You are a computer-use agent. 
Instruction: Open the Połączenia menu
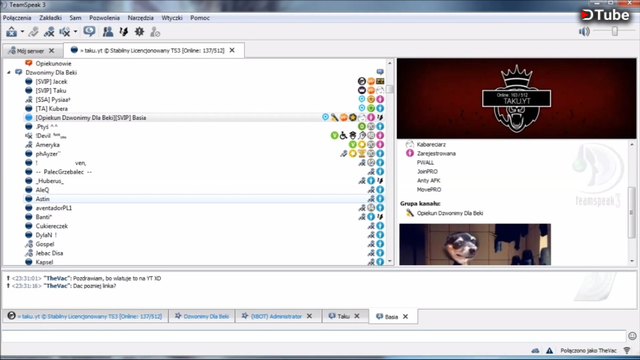(x=17, y=18)
